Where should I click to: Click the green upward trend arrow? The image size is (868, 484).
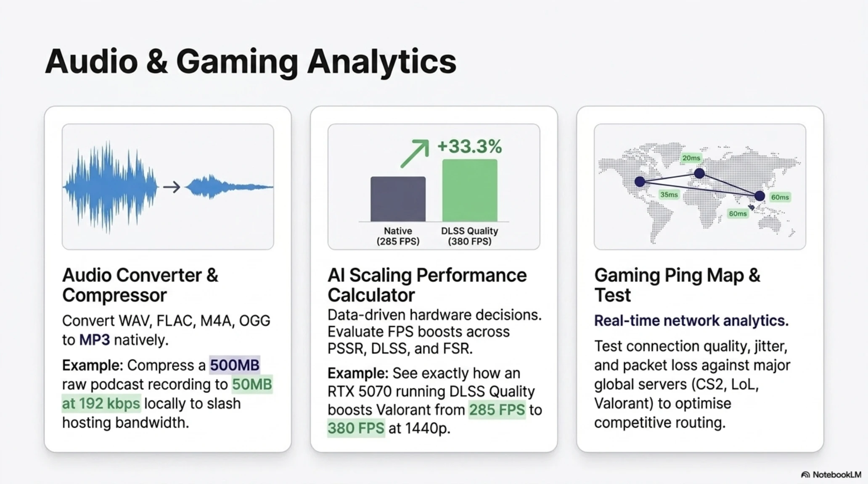click(415, 153)
